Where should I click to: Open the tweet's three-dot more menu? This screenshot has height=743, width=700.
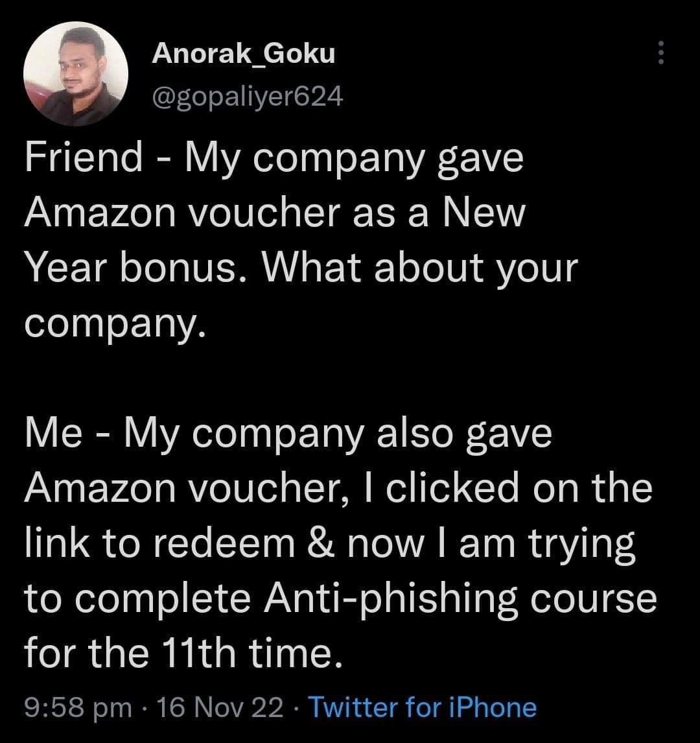660,53
